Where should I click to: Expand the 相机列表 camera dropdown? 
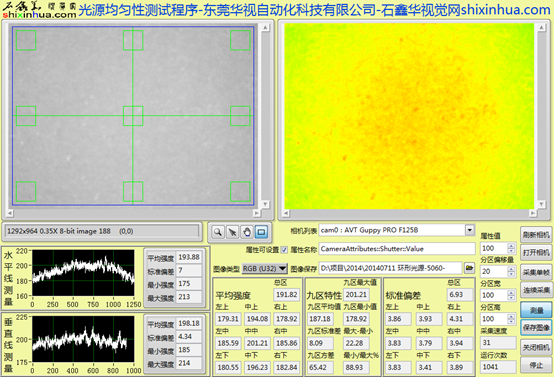(470, 230)
